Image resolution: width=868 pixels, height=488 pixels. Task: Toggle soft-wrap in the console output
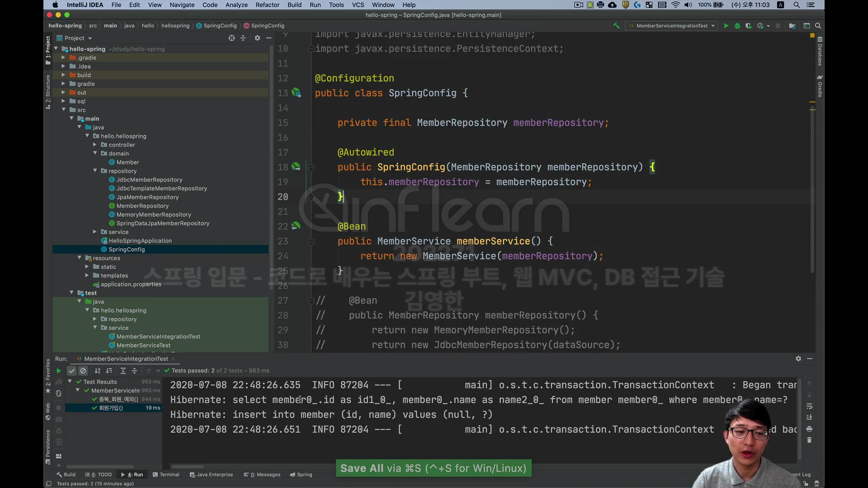click(809, 406)
